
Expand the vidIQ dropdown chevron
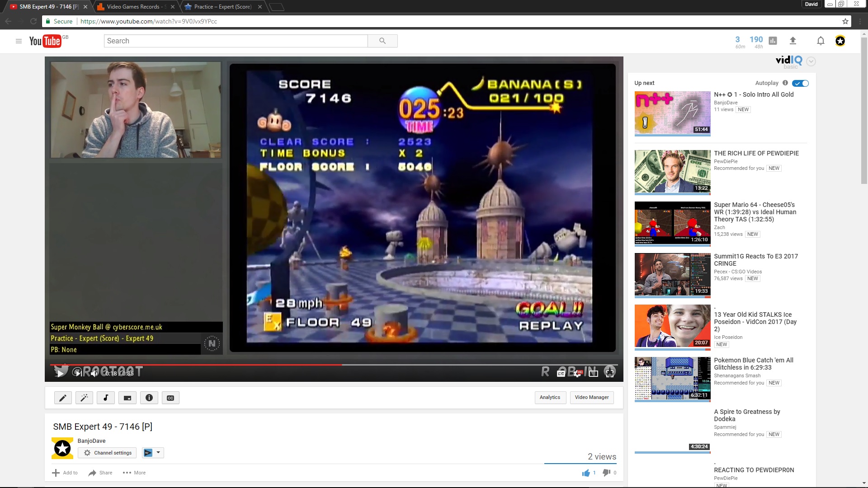click(x=811, y=61)
